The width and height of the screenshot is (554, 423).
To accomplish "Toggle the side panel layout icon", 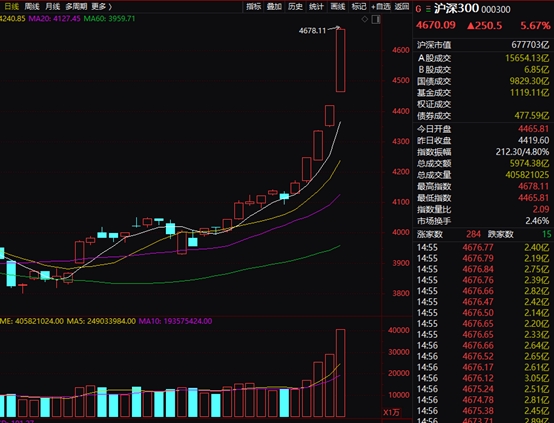I will (x=376, y=19).
